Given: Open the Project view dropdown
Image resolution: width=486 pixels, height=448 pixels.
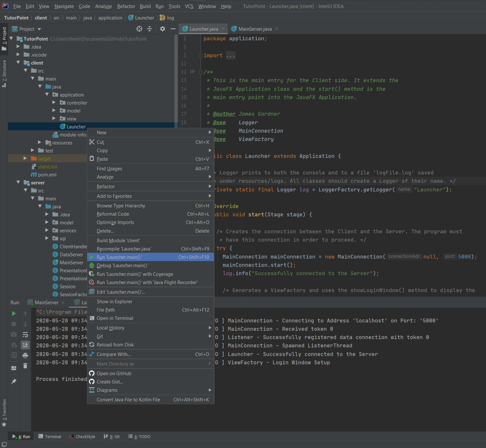Looking at the screenshot, I should click(x=39, y=29).
